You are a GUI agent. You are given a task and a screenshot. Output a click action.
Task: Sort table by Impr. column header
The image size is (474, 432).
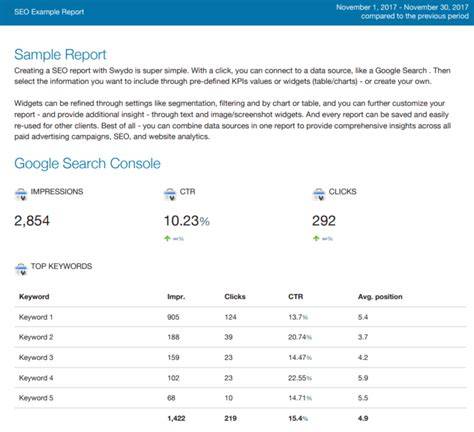click(176, 297)
